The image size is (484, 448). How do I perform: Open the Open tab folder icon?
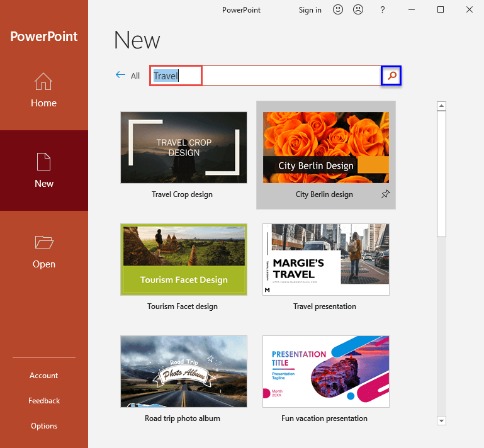44,243
